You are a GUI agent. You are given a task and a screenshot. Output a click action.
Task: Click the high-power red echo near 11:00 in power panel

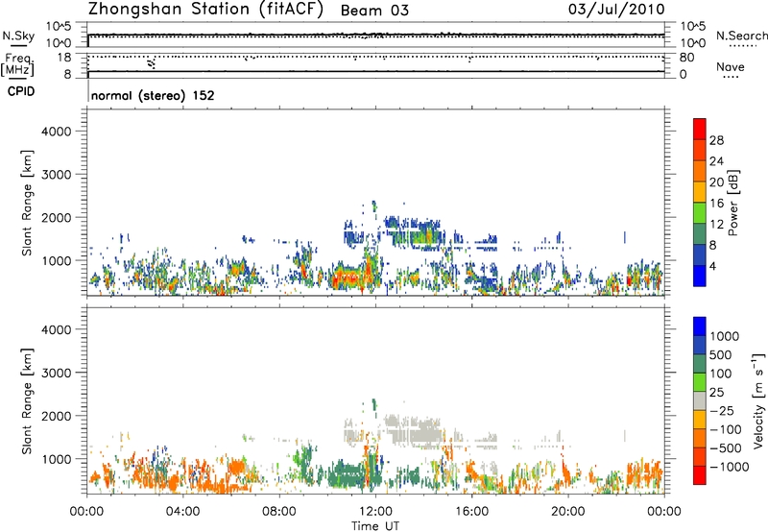coord(345,279)
